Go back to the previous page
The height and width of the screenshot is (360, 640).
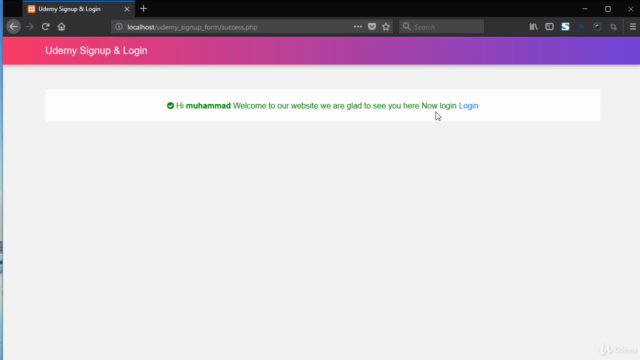tap(13, 27)
